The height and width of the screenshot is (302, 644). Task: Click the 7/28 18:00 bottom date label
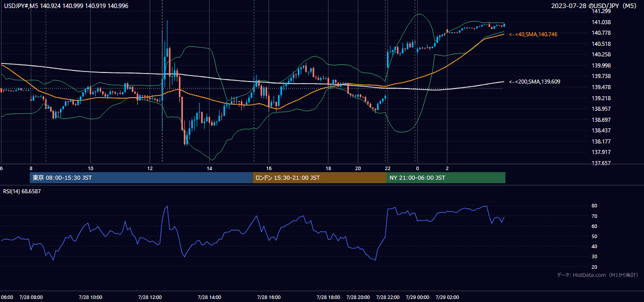[x=328, y=297]
